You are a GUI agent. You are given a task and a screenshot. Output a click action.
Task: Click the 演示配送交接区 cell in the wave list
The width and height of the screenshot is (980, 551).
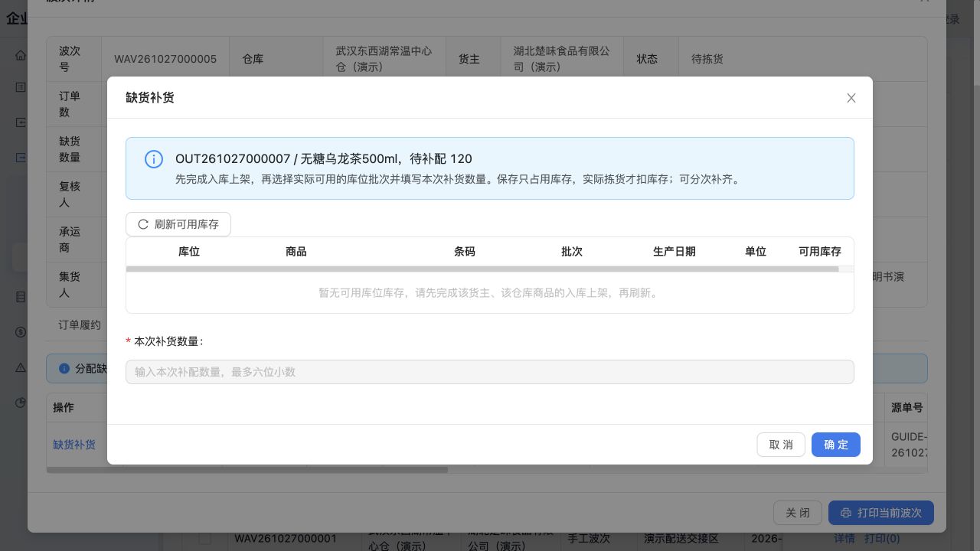click(x=681, y=539)
